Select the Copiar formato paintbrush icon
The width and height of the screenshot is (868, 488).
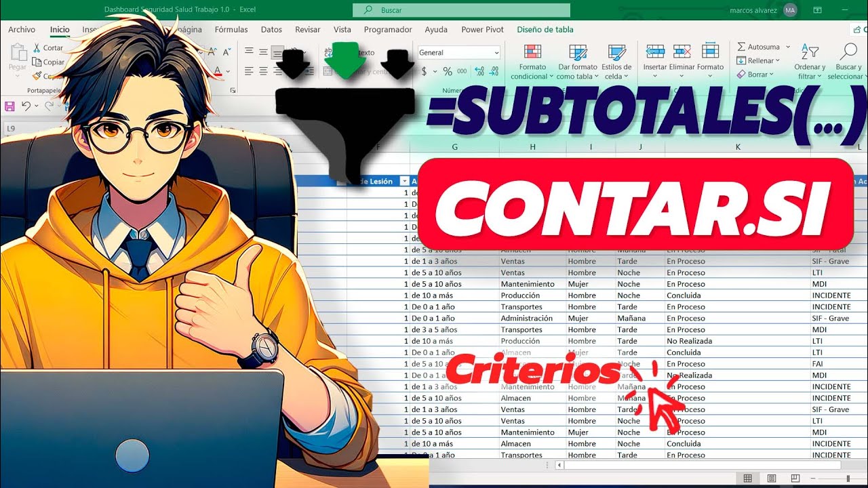point(37,77)
